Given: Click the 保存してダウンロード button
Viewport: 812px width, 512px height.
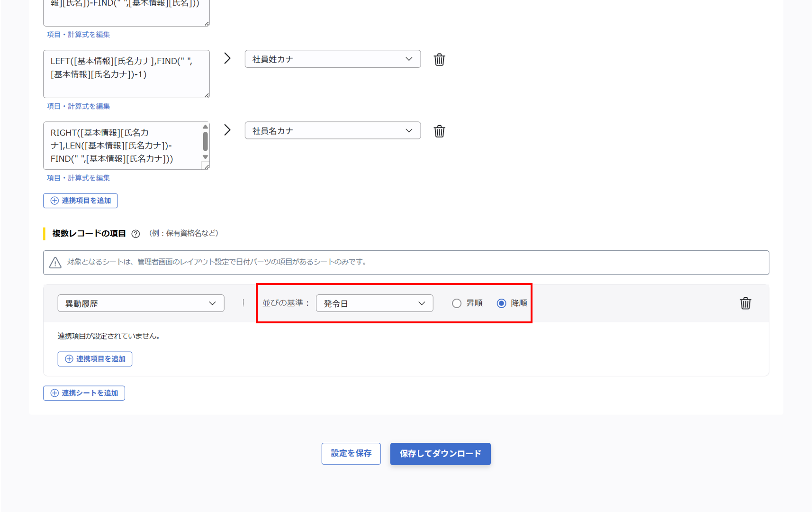Looking at the screenshot, I should pos(440,454).
